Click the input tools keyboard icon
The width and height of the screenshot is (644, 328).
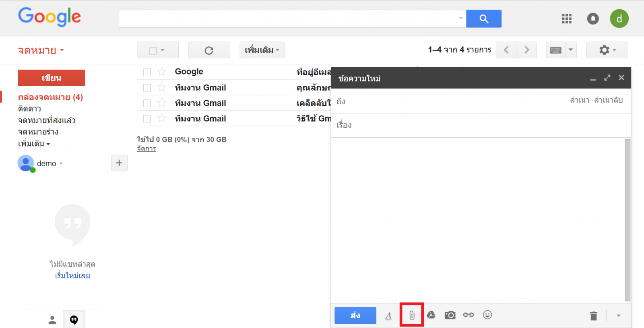(556, 50)
